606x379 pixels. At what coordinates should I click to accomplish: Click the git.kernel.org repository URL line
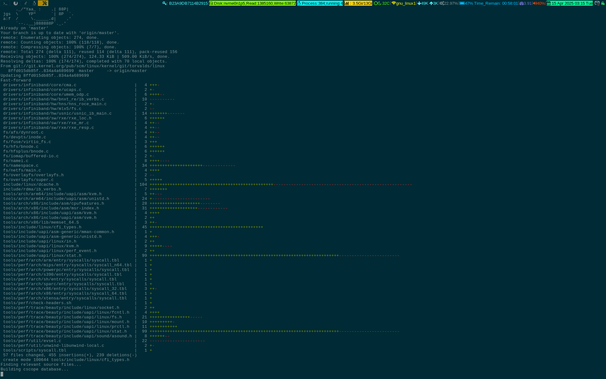click(83, 66)
